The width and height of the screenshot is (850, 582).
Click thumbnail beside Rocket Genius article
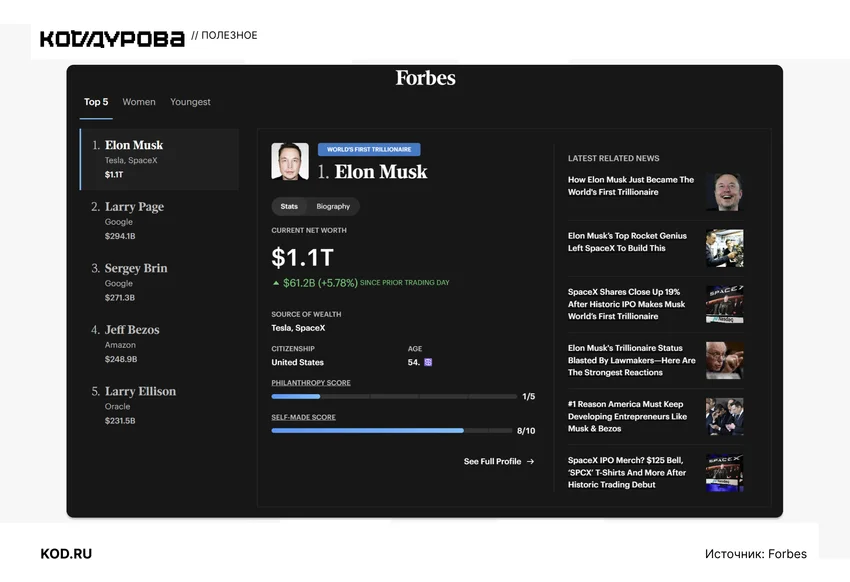coord(725,248)
